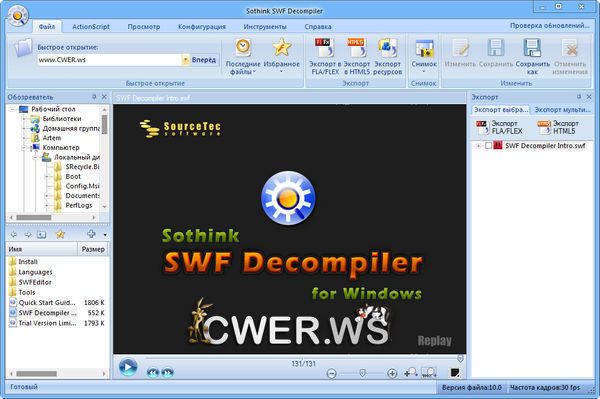Click the timeline marker above the player bar

(x=460, y=358)
